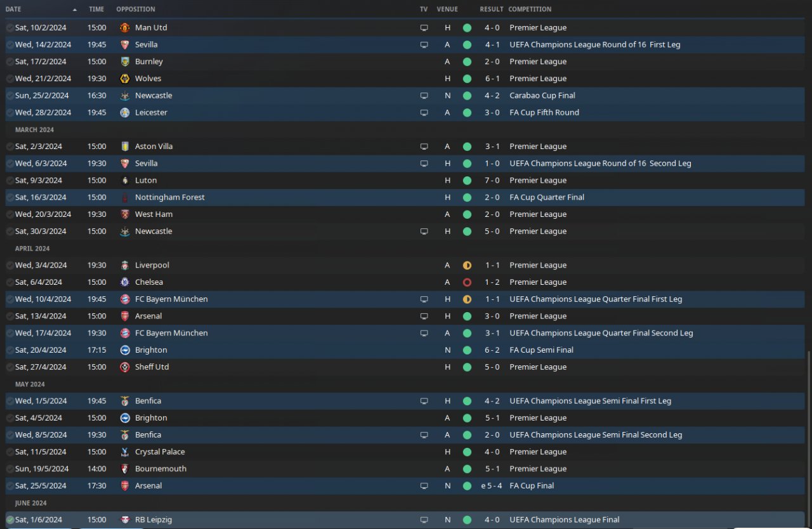Open the Bournemouth team link
812x529 pixels.
(160, 469)
